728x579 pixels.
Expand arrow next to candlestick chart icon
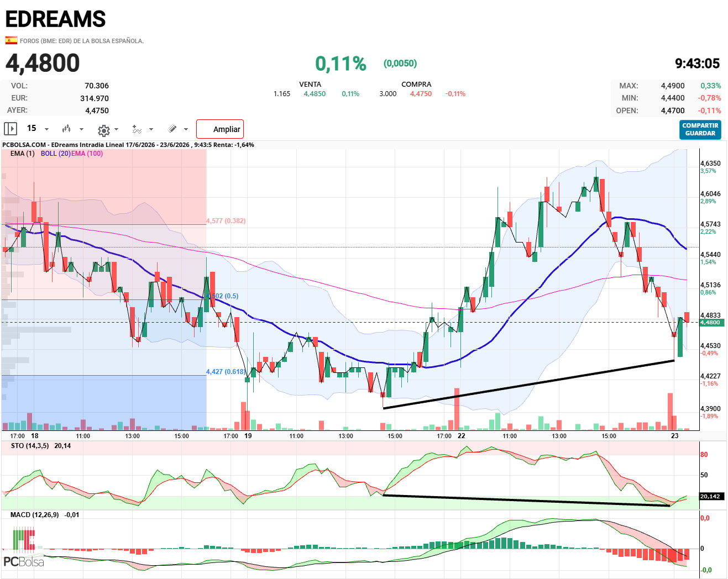click(82, 129)
